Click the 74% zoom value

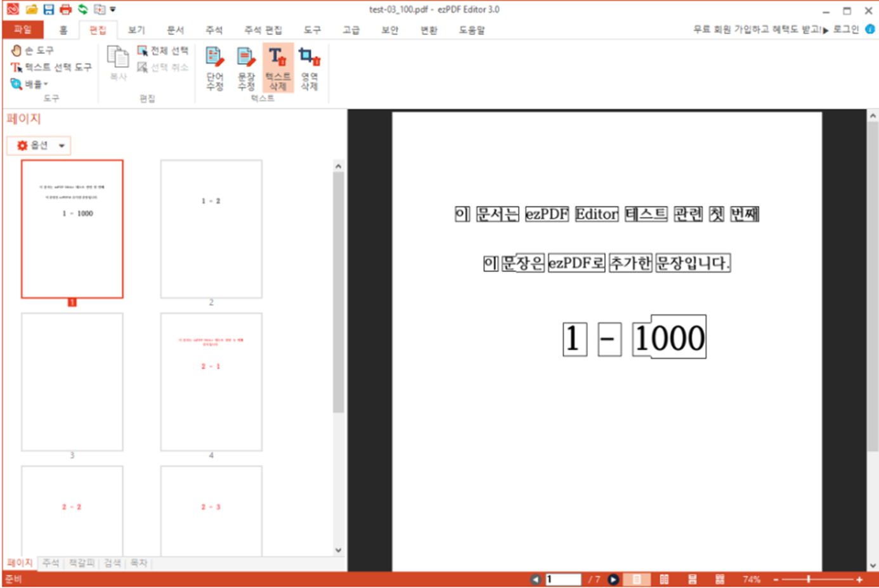pos(751,579)
